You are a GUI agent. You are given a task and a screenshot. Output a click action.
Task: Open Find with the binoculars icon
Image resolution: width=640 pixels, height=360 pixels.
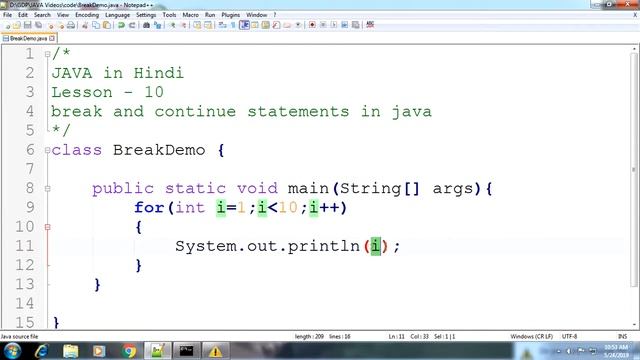(146, 25)
